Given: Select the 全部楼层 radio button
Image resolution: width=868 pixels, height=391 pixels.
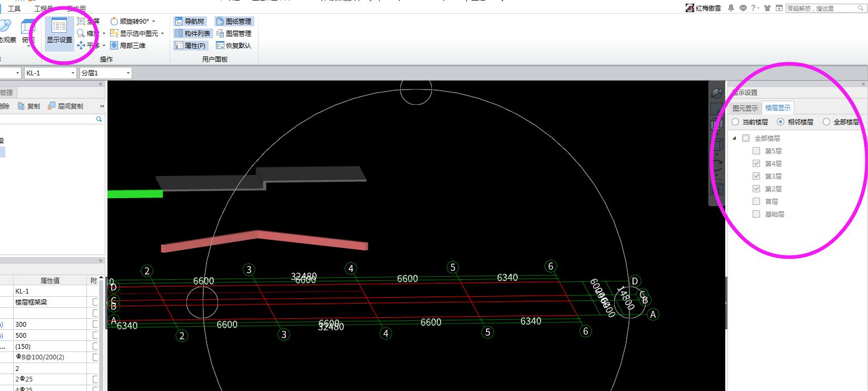Looking at the screenshot, I should coord(826,122).
